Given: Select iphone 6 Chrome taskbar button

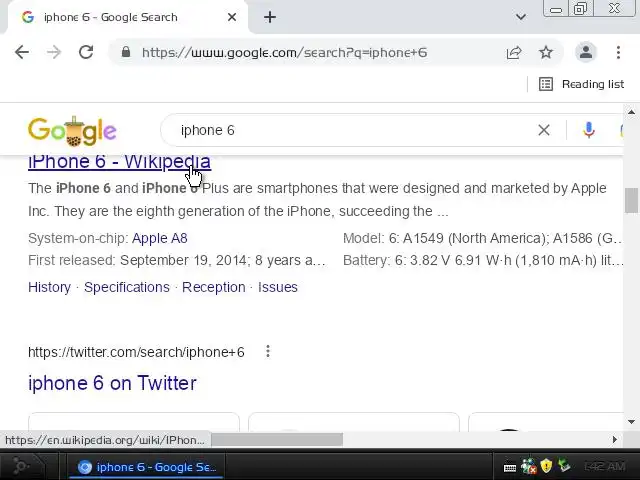Looking at the screenshot, I should point(147,467).
